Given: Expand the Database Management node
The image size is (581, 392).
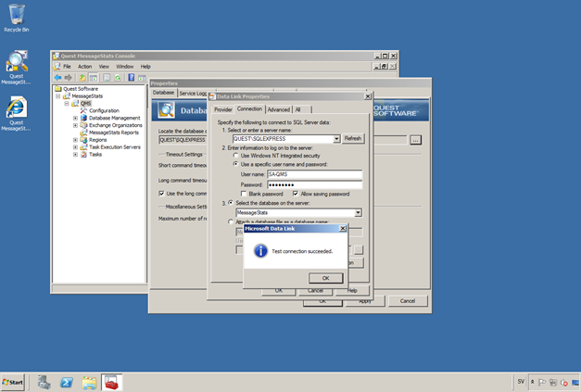Looking at the screenshot, I should [75, 118].
